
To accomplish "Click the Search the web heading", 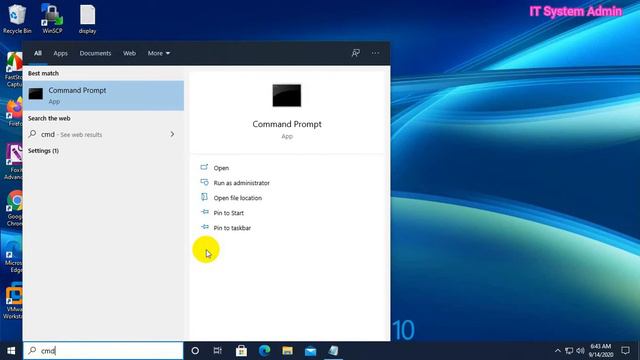I will click(49, 118).
